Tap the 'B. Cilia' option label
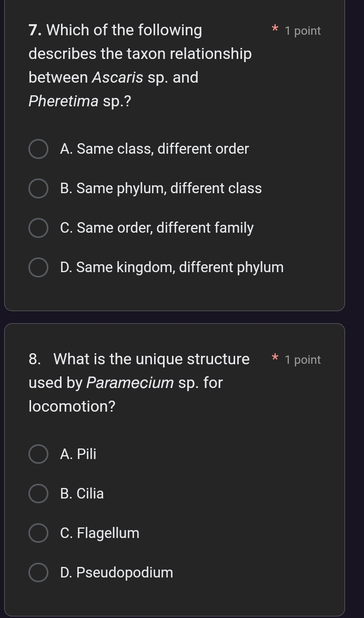The image size is (364, 618). tap(82, 493)
